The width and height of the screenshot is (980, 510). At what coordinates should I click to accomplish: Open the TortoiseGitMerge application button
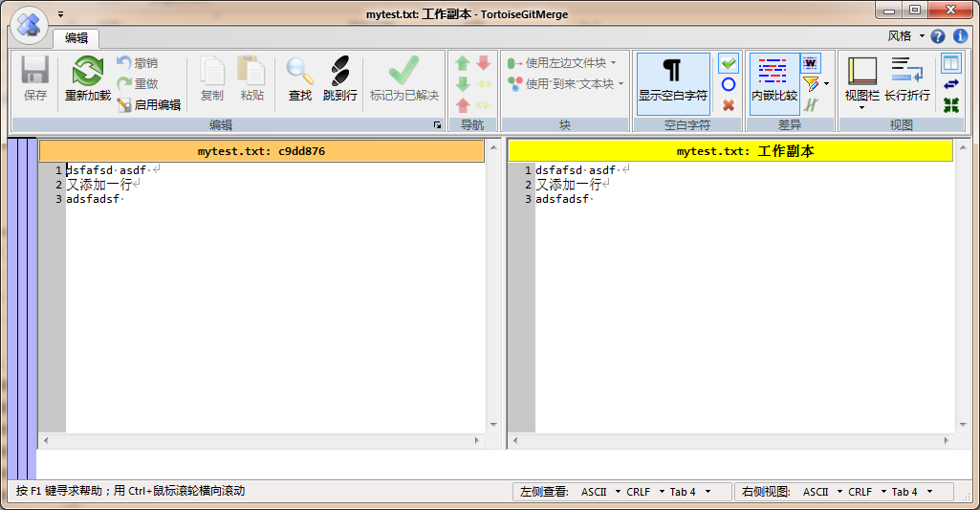point(29,25)
